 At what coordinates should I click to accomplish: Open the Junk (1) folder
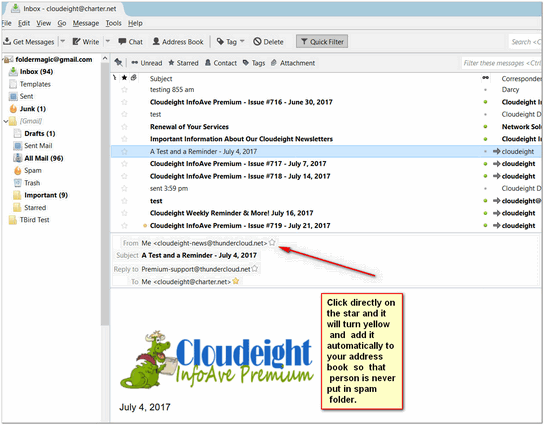(x=32, y=109)
